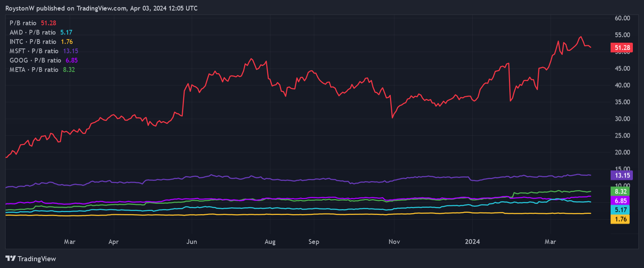Click the top P/B ratio 51.28 legend
Image resolution: width=644 pixels, height=268 pixels.
33,23
